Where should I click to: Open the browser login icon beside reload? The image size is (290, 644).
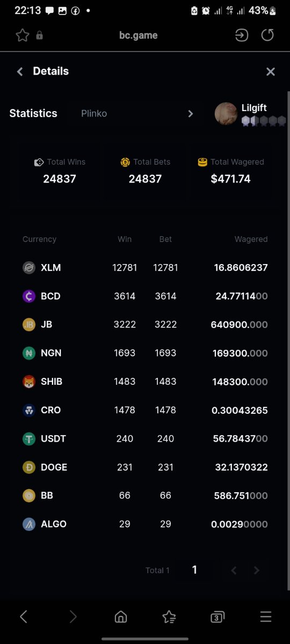(242, 35)
